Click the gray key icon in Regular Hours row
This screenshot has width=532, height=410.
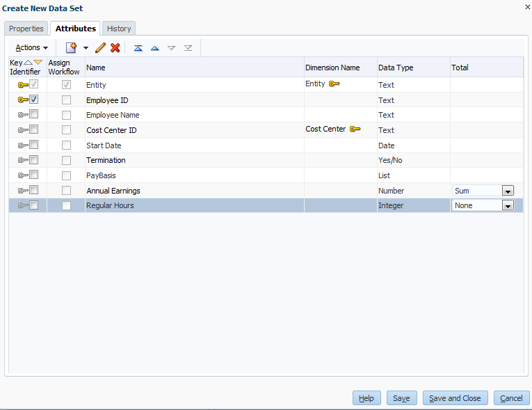tap(23, 205)
